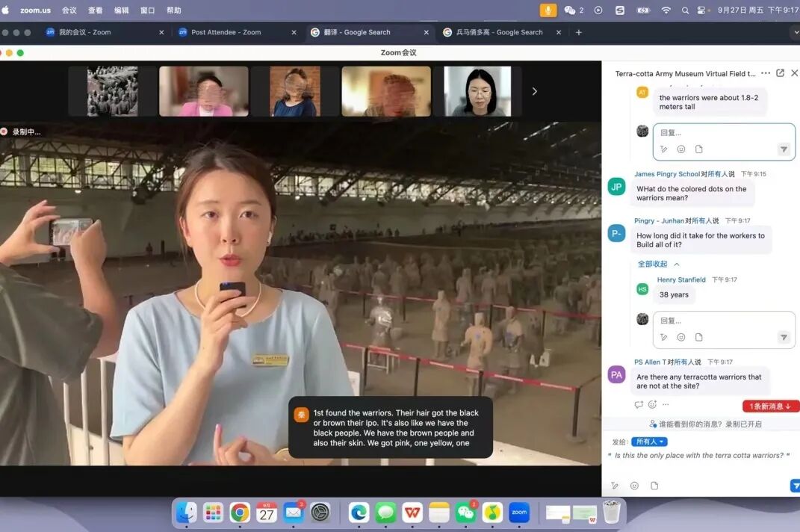Open text formatting in bottom message bar
Viewport: 800px width, 532px height.
tap(614, 486)
